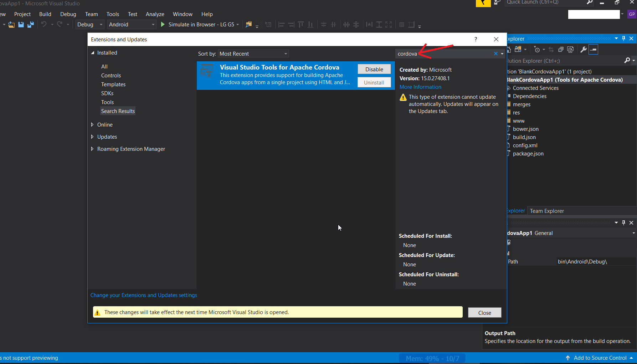The width and height of the screenshot is (637, 364).
Task: Click the Solution Explorer search magnifier icon
Action: coord(627,61)
